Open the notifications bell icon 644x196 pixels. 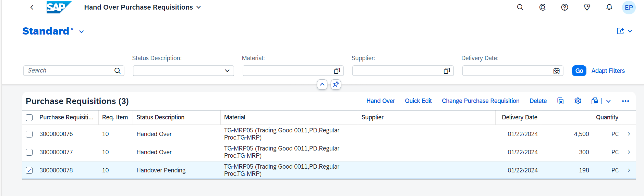609,7
